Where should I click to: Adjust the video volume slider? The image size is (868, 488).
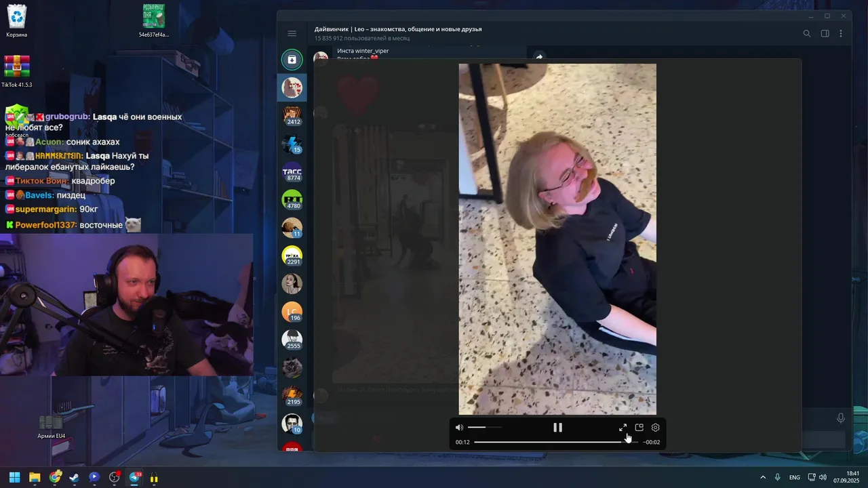[485, 428]
